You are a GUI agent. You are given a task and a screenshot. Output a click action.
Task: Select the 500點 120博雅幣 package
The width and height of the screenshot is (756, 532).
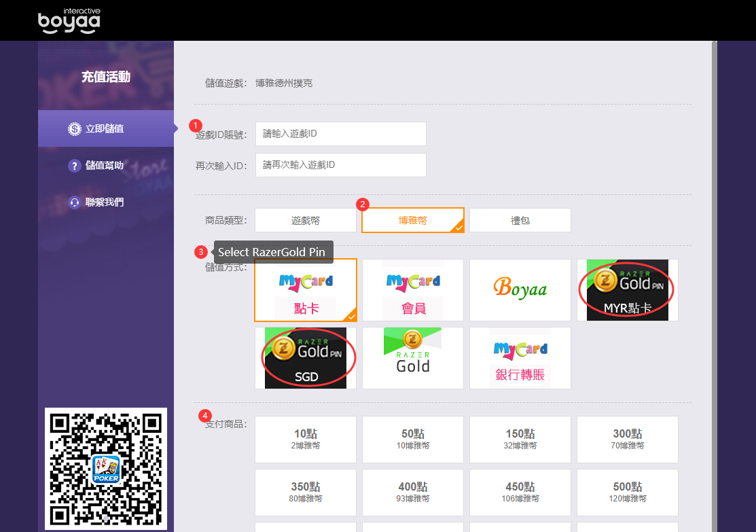[x=627, y=493]
